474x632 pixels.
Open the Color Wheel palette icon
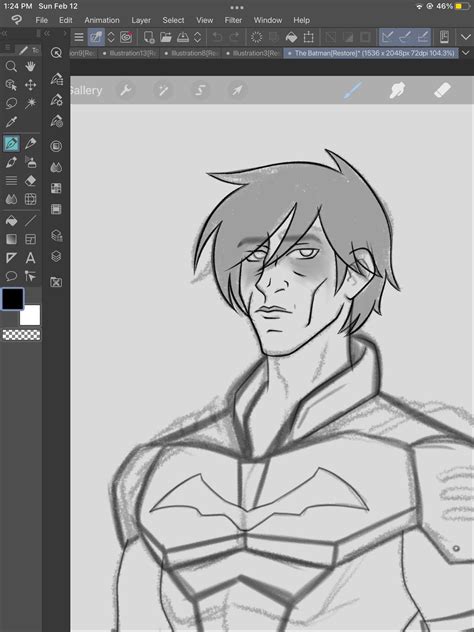click(x=56, y=146)
